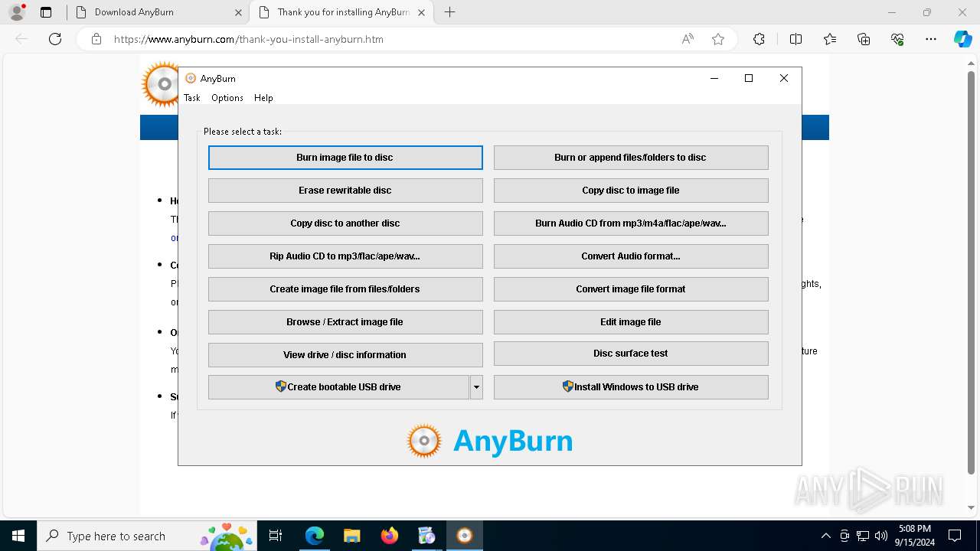Click the taskbar search box
The image size is (980, 551).
pos(147,536)
